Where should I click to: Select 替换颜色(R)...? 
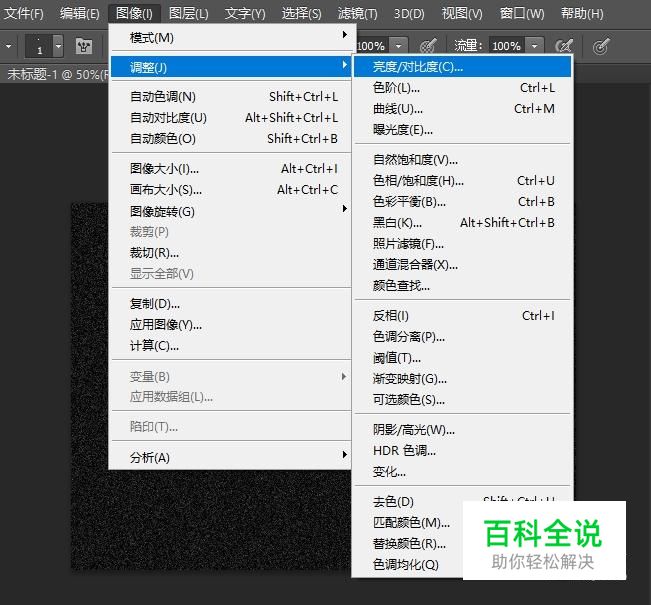(409, 544)
